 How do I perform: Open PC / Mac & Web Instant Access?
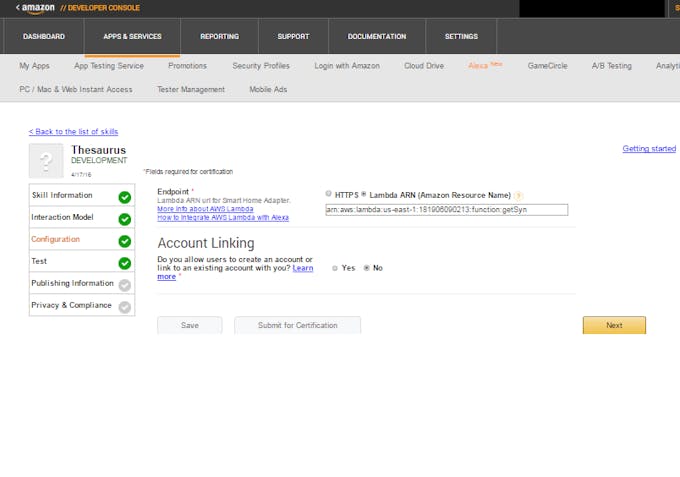(76, 89)
